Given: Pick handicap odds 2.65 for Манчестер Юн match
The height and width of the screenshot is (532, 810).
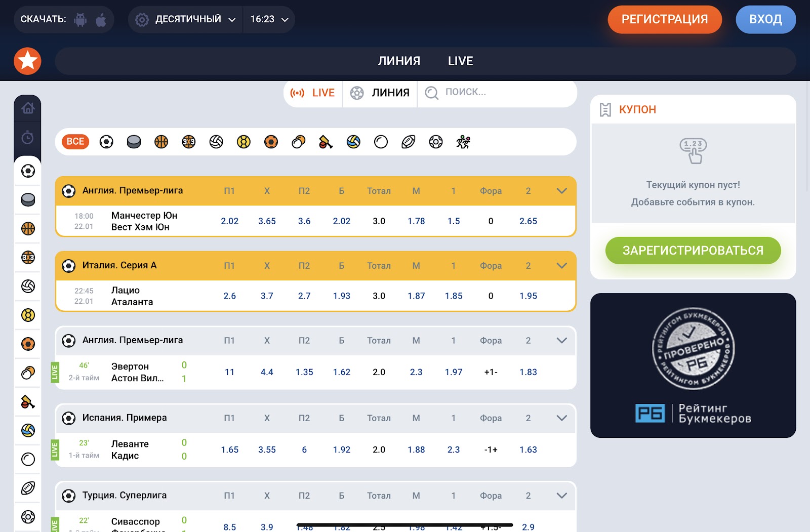Looking at the screenshot, I should [528, 221].
